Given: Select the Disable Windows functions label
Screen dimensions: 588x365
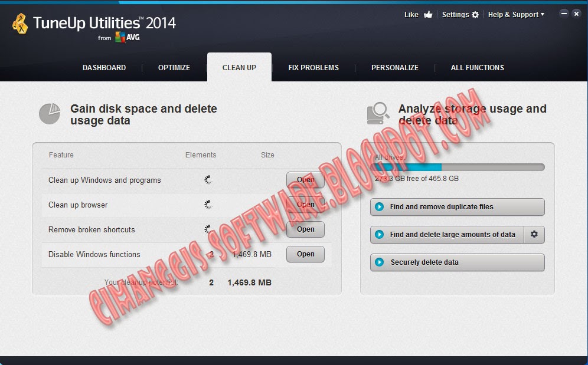Looking at the screenshot, I should tap(94, 255).
